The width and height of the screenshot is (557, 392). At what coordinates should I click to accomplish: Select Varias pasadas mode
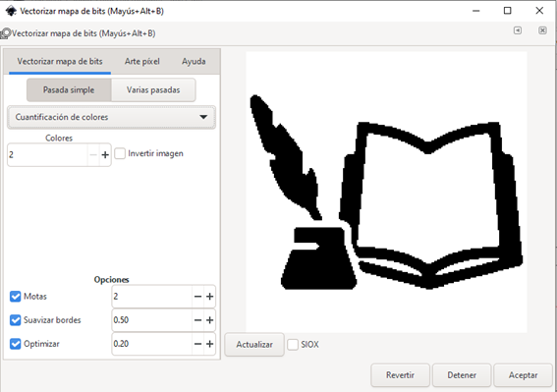point(153,90)
